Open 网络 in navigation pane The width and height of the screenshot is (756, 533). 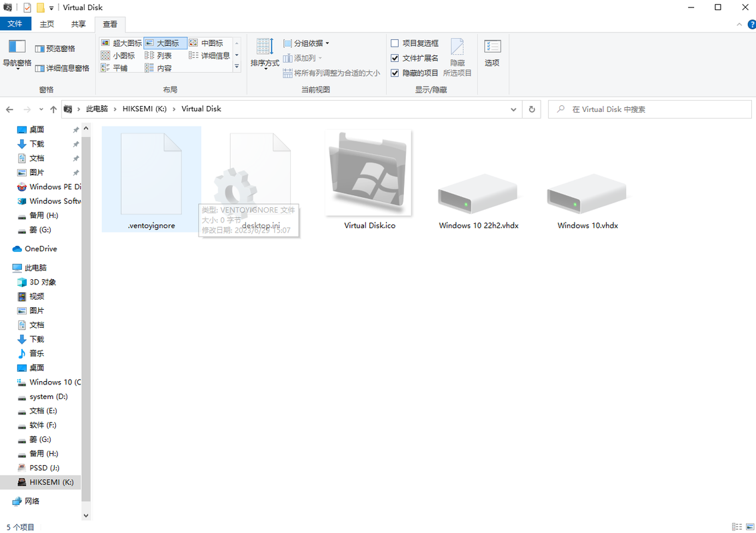[27, 501]
